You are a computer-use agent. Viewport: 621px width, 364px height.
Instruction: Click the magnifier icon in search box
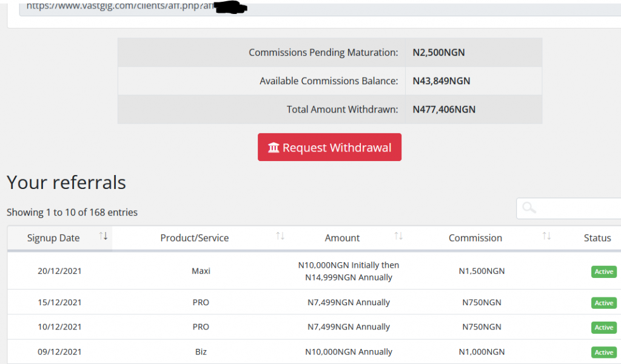click(x=529, y=208)
